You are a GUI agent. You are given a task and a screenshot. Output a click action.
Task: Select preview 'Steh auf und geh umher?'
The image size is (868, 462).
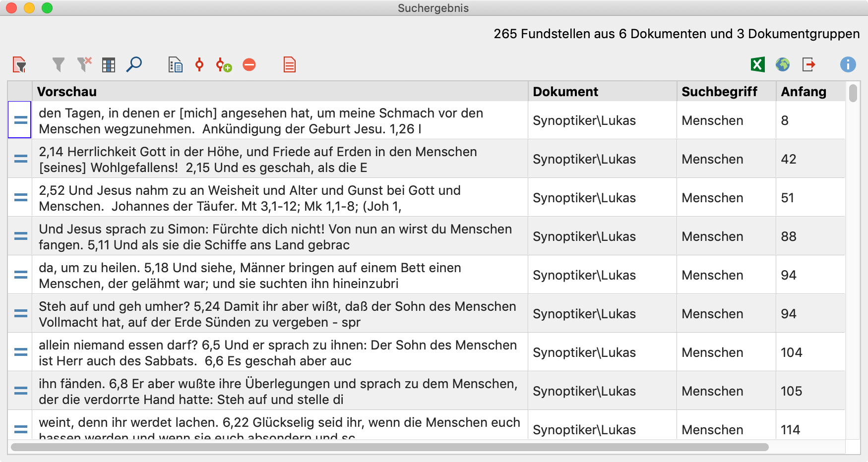280,314
